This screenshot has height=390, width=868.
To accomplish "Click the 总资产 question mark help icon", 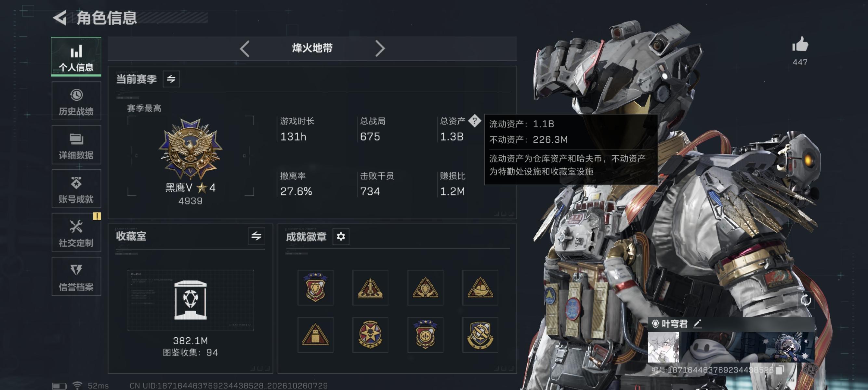I will 474,121.
